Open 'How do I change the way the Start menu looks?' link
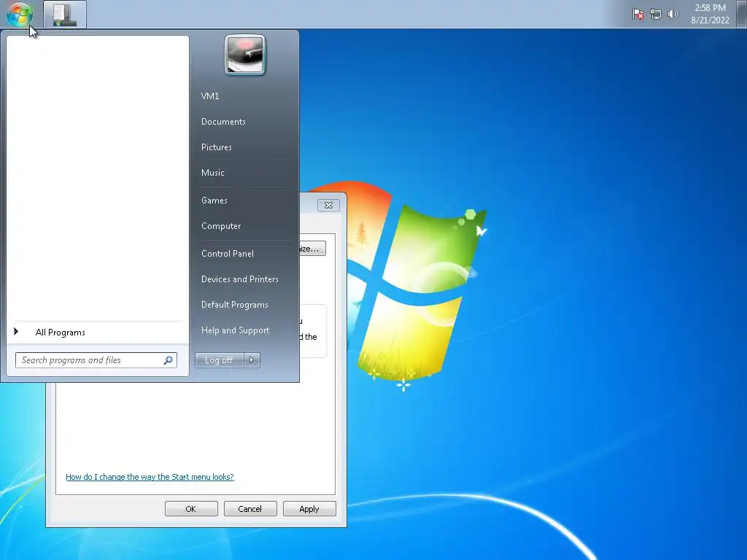This screenshot has height=560, width=747. pyautogui.click(x=150, y=477)
